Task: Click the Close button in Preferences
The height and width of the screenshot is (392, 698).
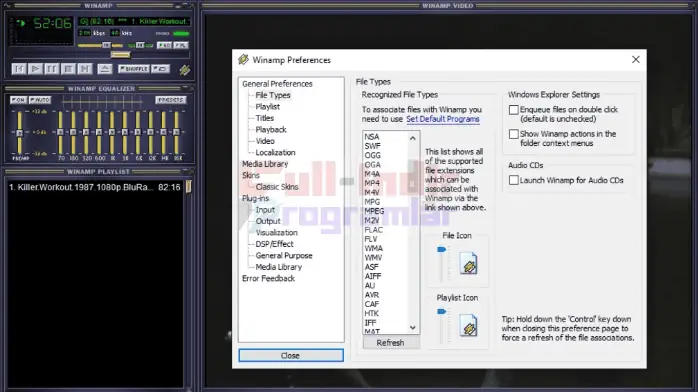Action: tap(291, 356)
